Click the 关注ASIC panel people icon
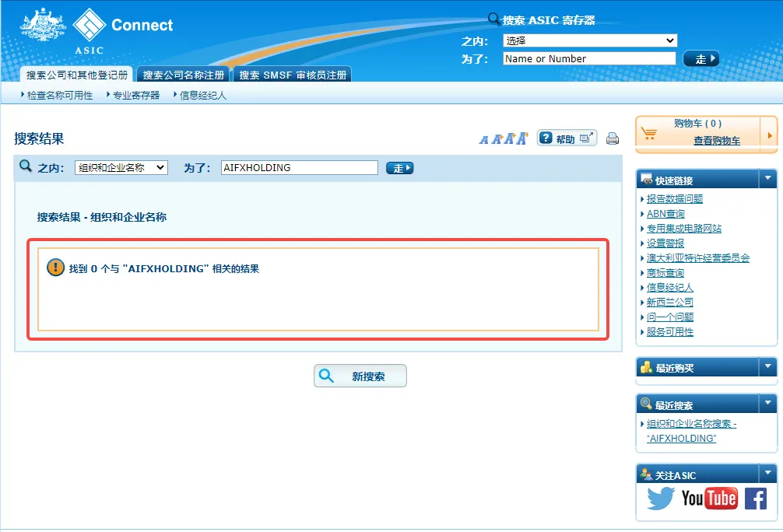This screenshot has height=532, width=783. (646, 474)
